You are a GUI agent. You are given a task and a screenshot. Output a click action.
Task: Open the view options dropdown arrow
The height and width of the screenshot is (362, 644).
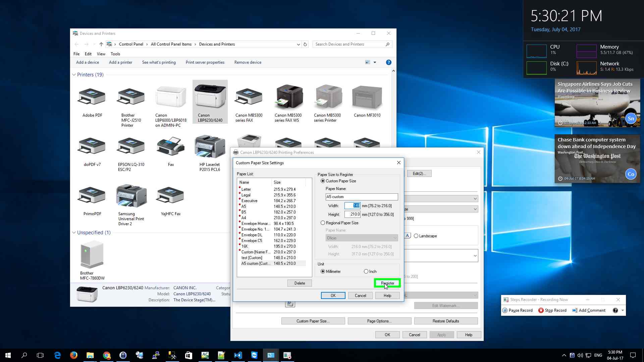pos(375,62)
